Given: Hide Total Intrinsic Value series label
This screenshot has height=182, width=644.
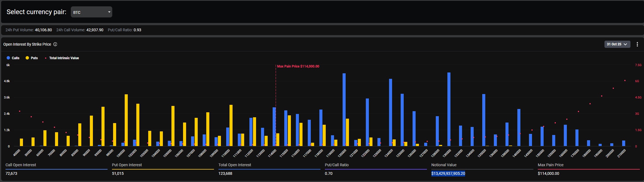Looking at the screenshot, I should click(64, 58).
